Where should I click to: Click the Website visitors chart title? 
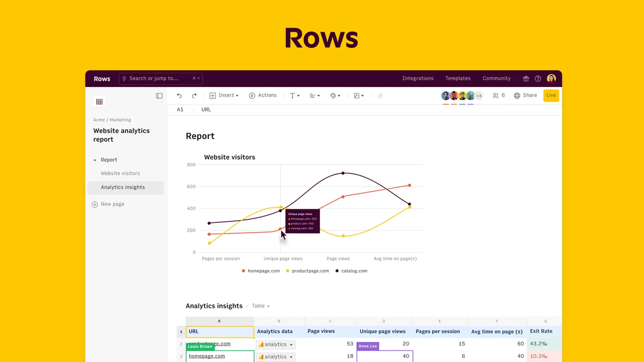coord(229,157)
